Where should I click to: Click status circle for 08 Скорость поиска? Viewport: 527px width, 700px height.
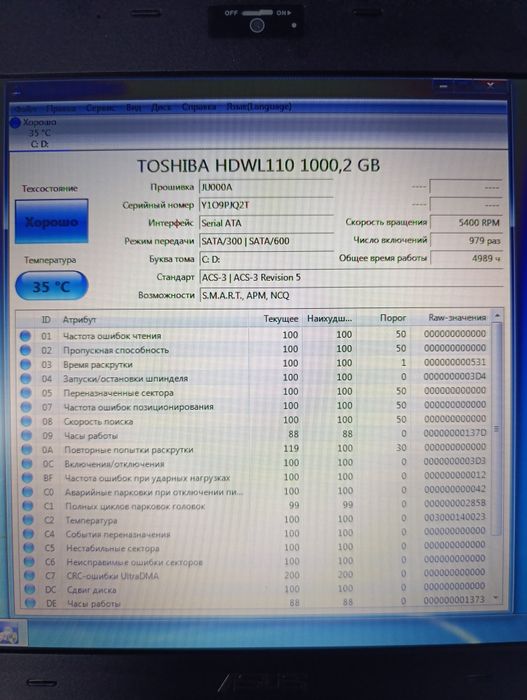tap(26, 421)
